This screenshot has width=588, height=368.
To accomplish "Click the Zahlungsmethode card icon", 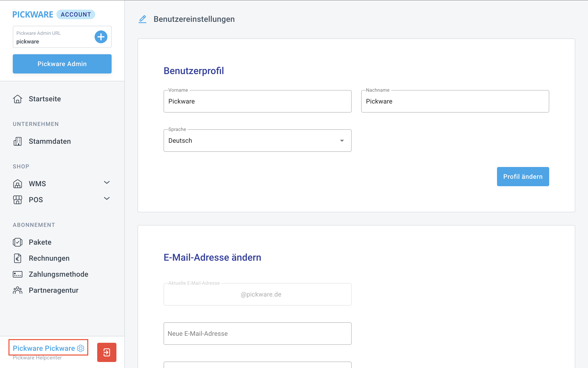I will point(18,274).
